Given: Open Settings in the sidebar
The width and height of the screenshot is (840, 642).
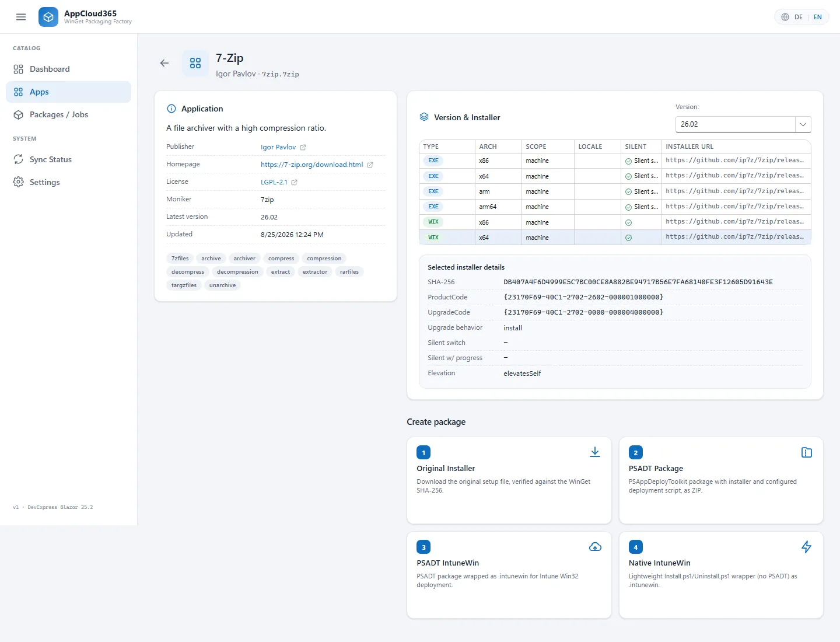Looking at the screenshot, I should pyautogui.click(x=68, y=182).
